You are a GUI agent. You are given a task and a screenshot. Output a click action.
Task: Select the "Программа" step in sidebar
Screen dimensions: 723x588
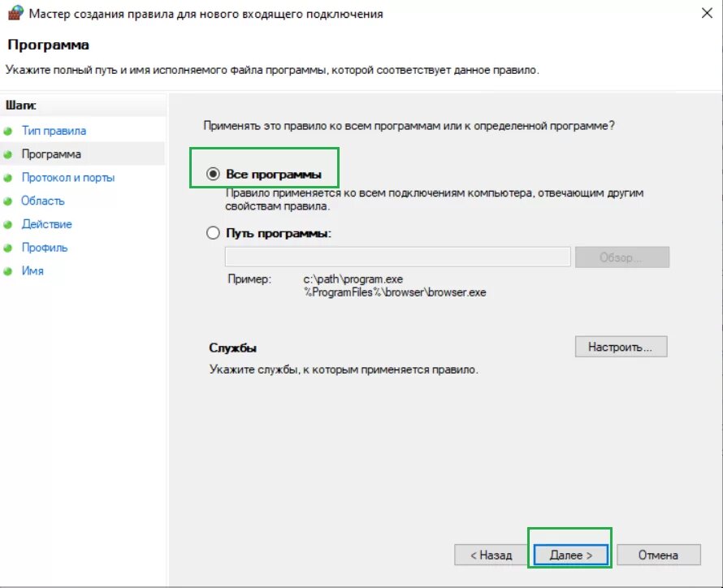[51, 154]
